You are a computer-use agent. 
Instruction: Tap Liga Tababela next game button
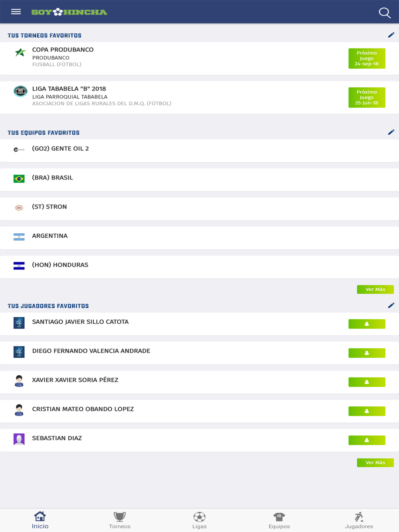click(x=367, y=97)
